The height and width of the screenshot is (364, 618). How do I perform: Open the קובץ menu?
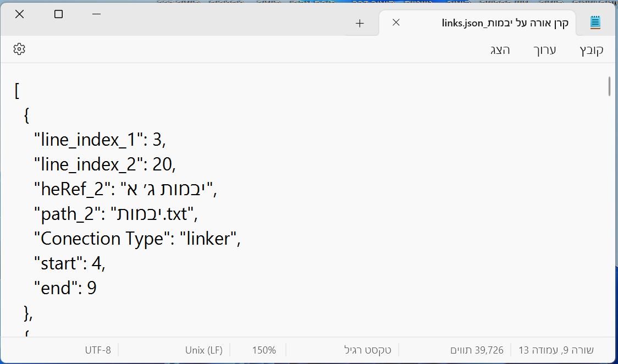click(x=591, y=49)
